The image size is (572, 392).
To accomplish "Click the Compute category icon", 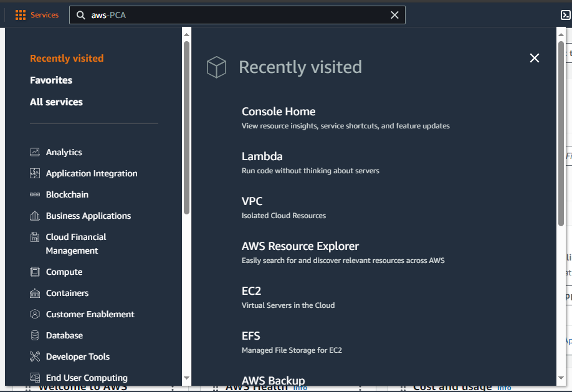I will (35, 272).
